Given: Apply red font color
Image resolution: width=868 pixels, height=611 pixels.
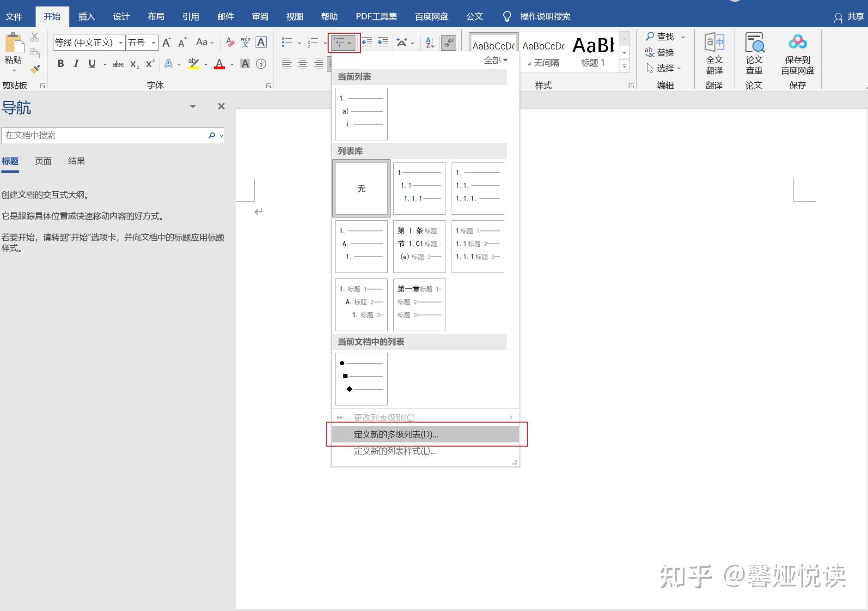Looking at the screenshot, I should (x=220, y=64).
